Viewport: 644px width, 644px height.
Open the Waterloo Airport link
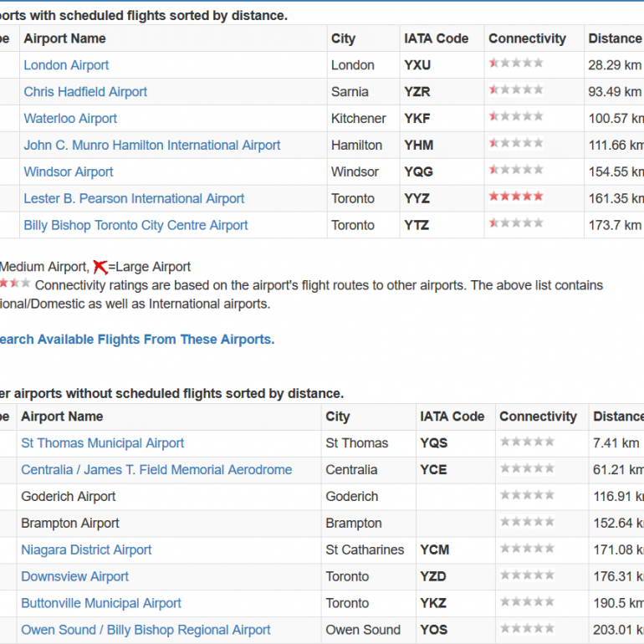click(x=70, y=119)
